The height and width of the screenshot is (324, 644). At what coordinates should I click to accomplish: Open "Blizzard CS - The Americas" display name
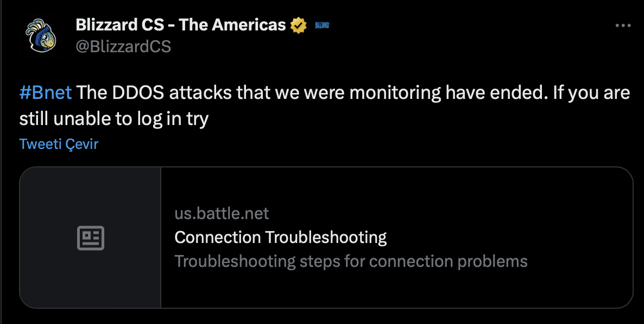(180, 25)
